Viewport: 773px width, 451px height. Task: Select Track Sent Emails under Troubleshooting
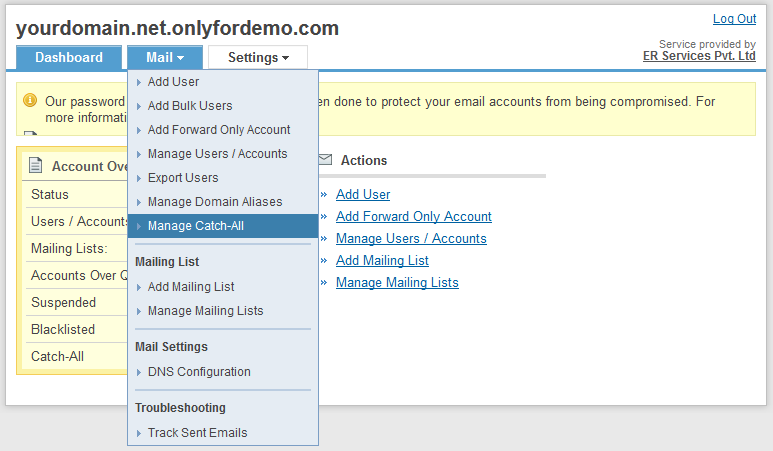197,433
